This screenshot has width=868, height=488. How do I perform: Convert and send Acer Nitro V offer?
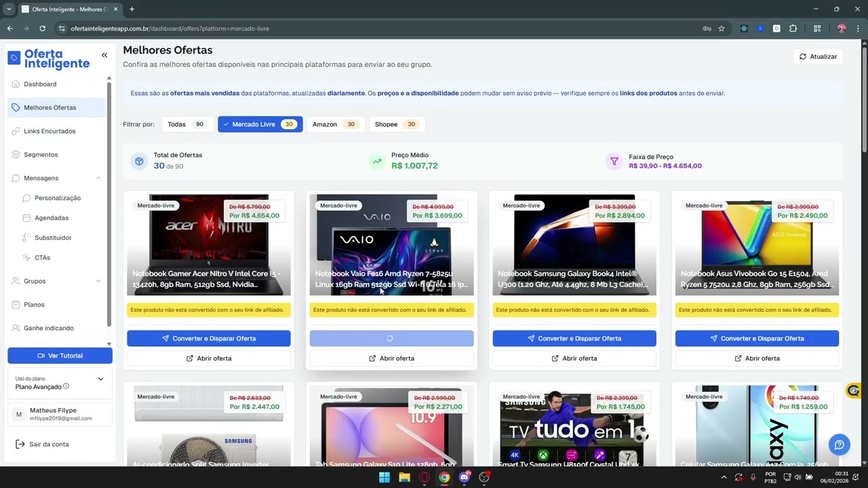(209, 338)
